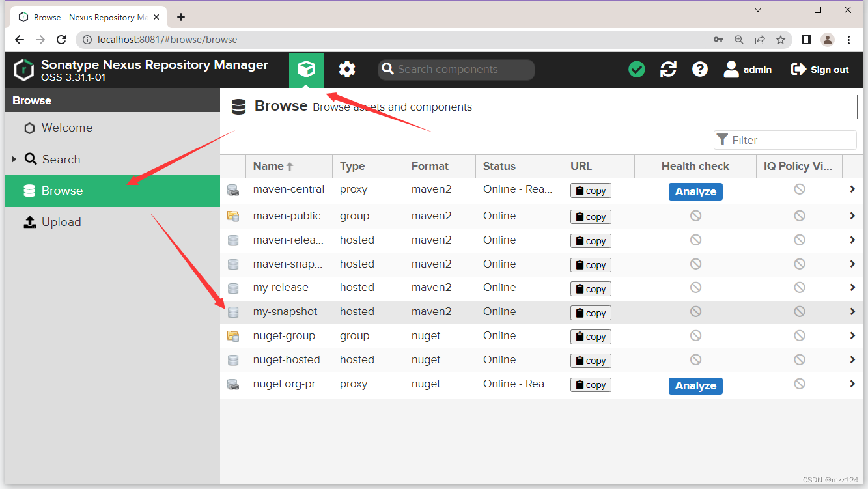Copy URL of maven-releases
868x489 pixels.
[x=591, y=241]
